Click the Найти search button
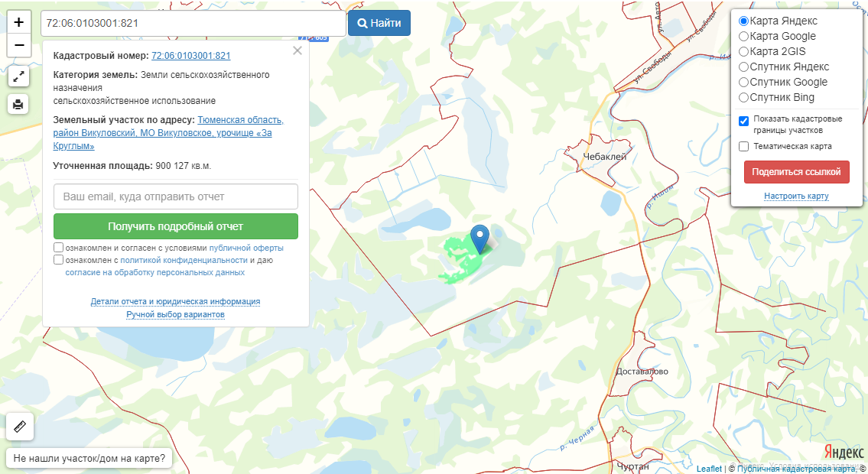This screenshot has height=474, width=868. (379, 23)
